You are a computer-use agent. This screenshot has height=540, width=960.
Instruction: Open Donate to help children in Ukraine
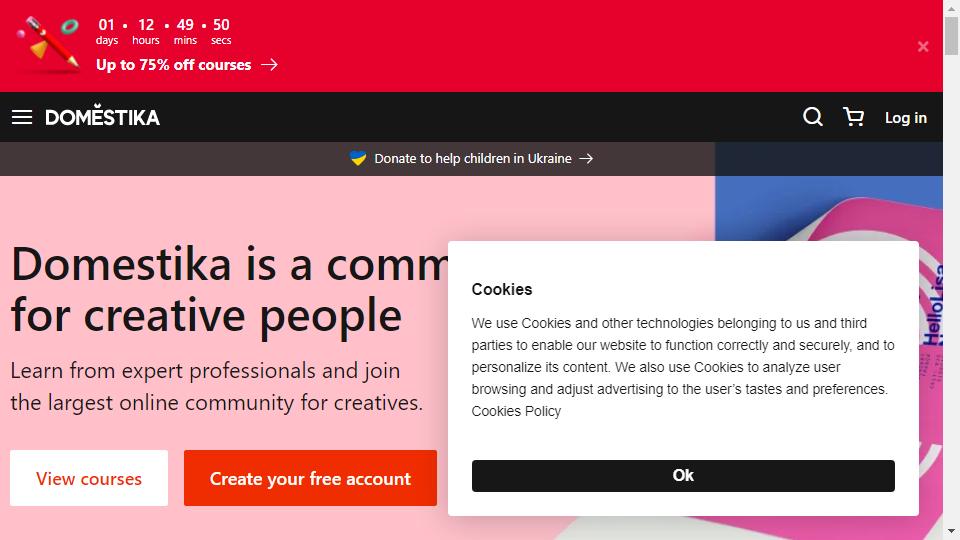click(x=473, y=159)
